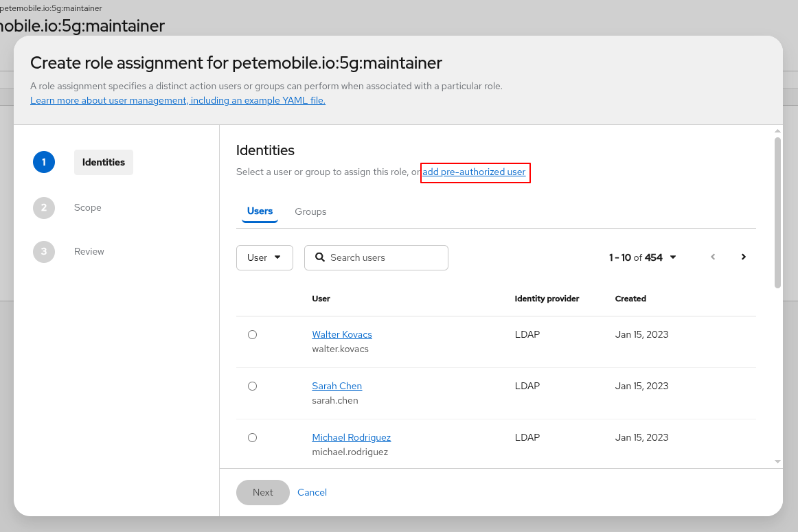Click add pre-authorized user link
Screen dimensions: 798x532
[x=474, y=172]
